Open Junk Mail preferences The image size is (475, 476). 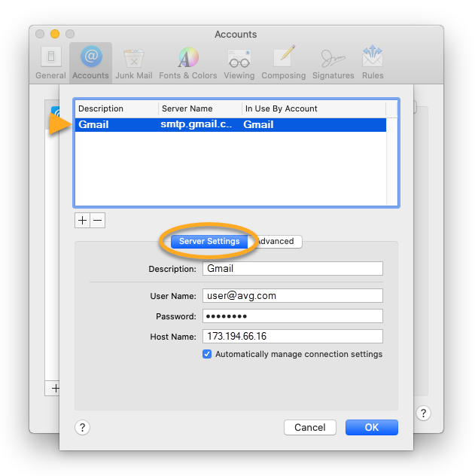coord(134,63)
